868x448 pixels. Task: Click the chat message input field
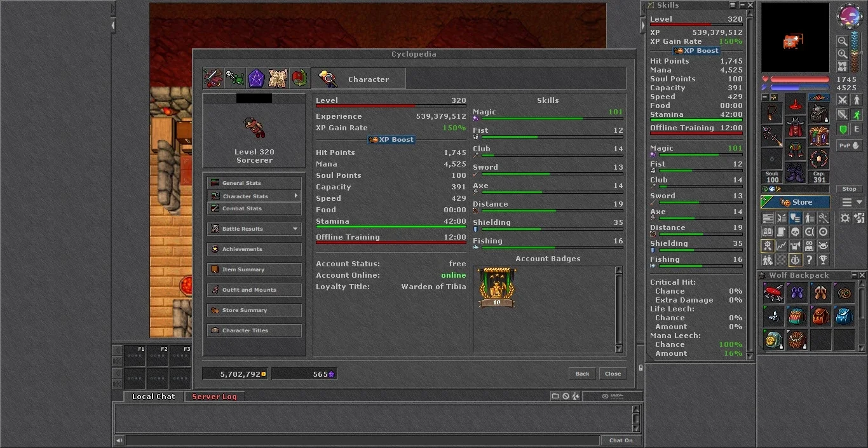pos(362,440)
